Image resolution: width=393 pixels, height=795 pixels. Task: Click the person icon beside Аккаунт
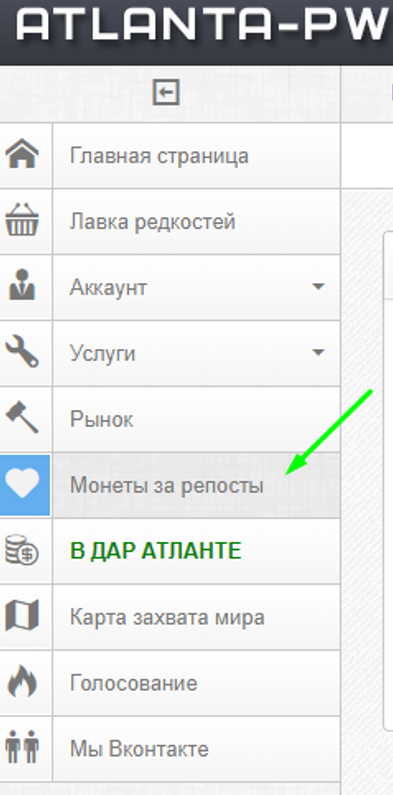pos(22,285)
